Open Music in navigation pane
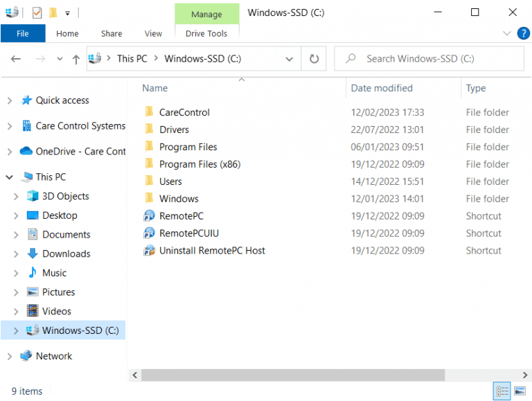 point(54,273)
